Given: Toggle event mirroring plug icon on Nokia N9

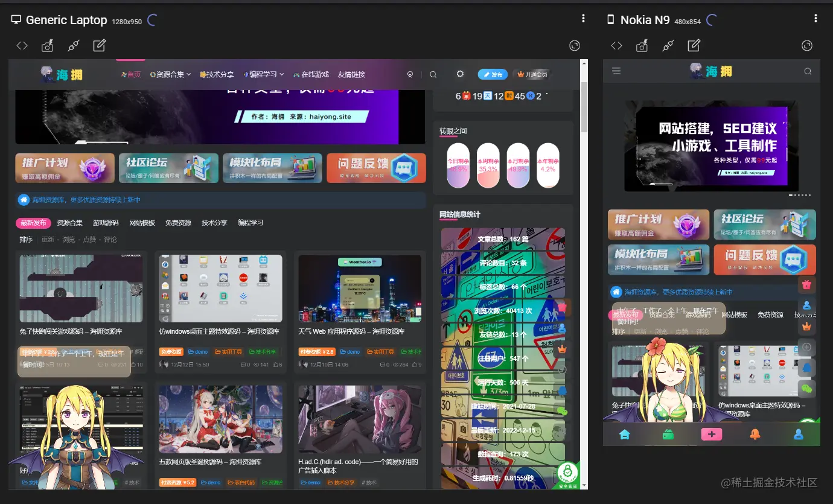Looking at the screenshot, I should click(x=668, y=45).
